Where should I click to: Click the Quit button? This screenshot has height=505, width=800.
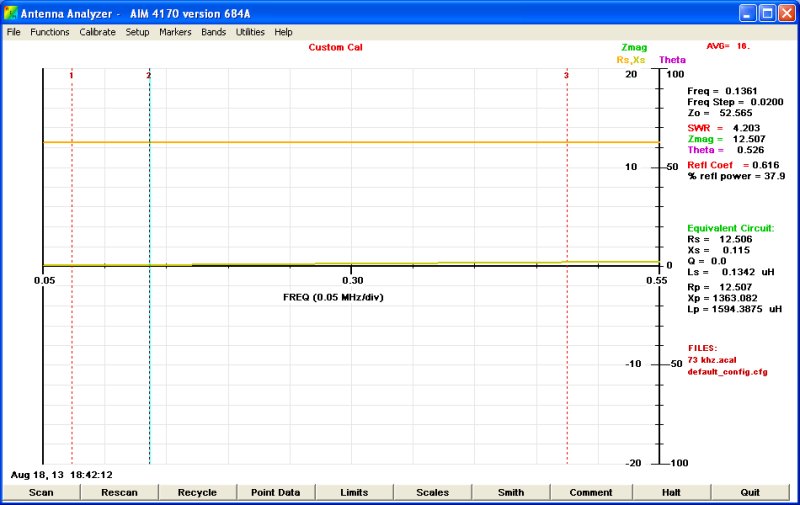pos(750,492)
